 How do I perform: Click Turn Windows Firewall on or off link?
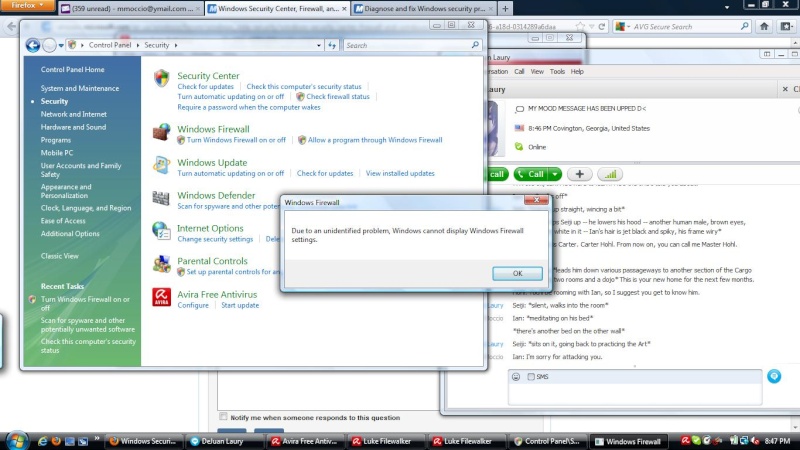[x=236, y=140]
